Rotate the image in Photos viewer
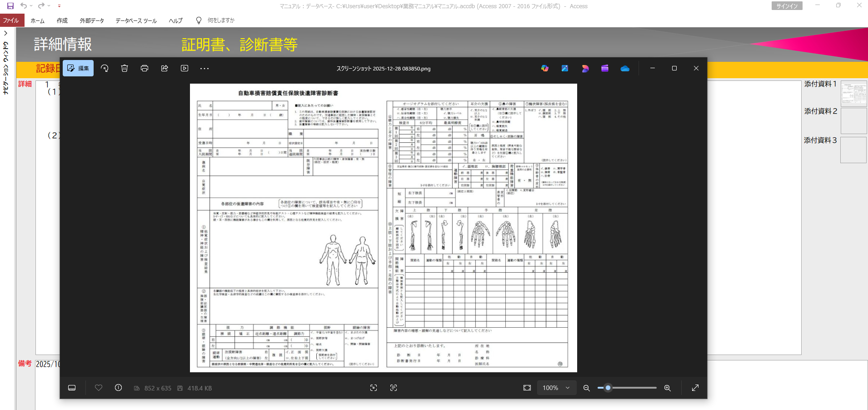This screenshot has width=868, height=410. 105,68
